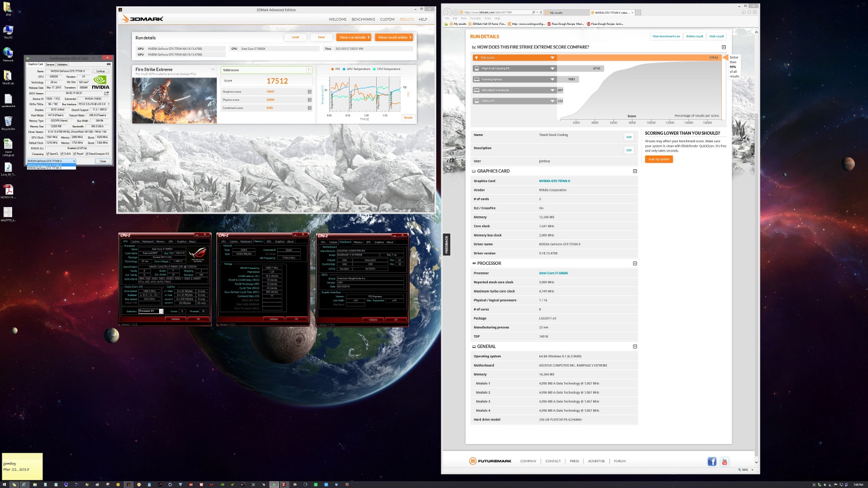Click the YouTube icon in the Futuremark footer

pos(724,461)
